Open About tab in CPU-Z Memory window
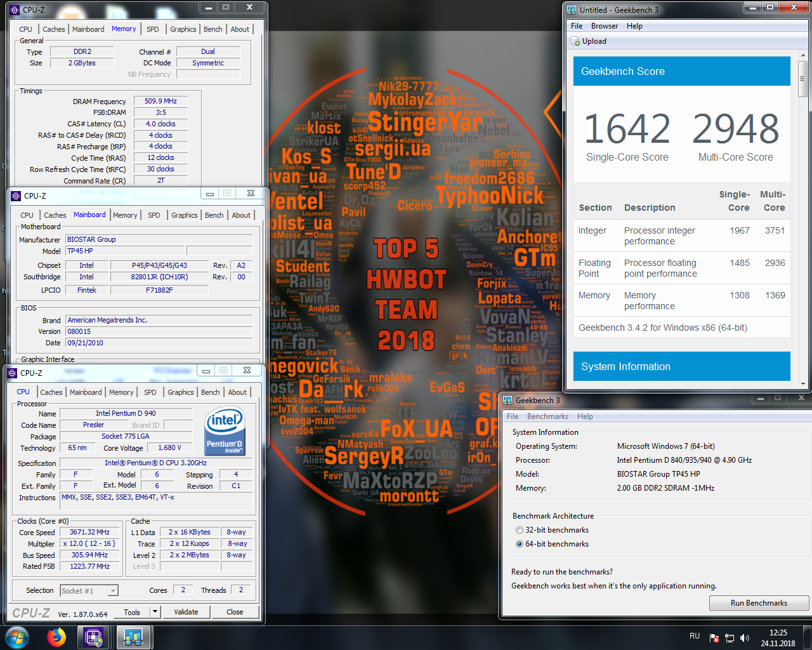812x650 pixels. (x=240, y=29)
